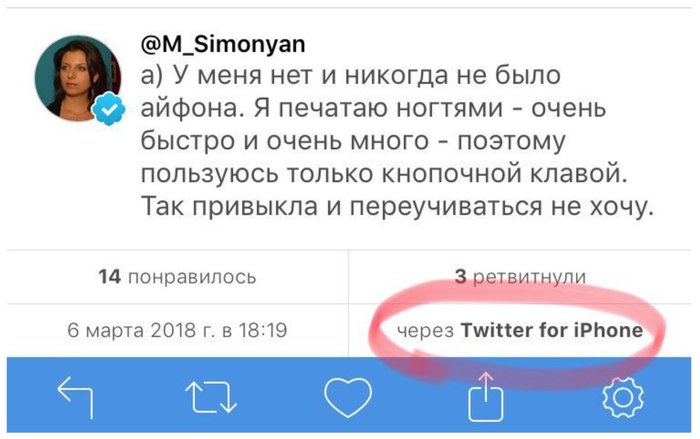
Task: Tap the через label before source
Action: [x=425, y=329]
